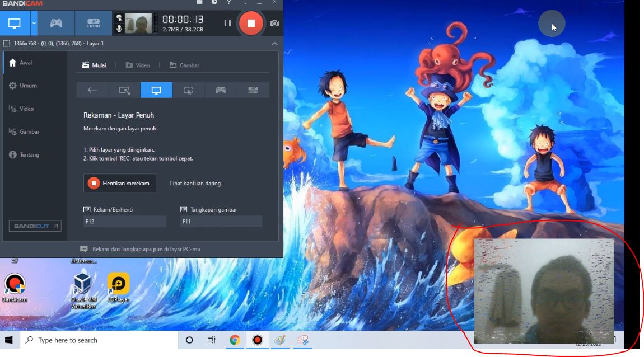The width and height of the screenshot is (644, 357).
Task: Switch to the Mulai tab
Action: click(x=94, y=65)
